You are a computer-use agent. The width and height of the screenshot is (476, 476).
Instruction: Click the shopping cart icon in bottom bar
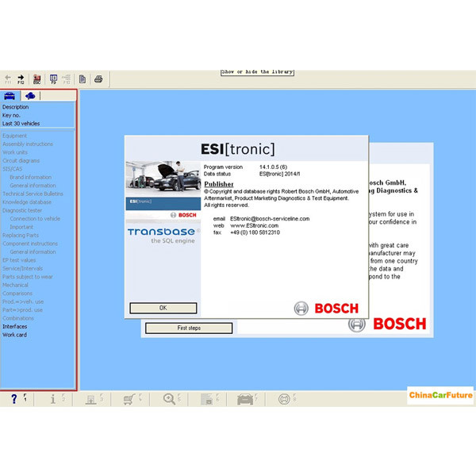click(x=129, y=399)
